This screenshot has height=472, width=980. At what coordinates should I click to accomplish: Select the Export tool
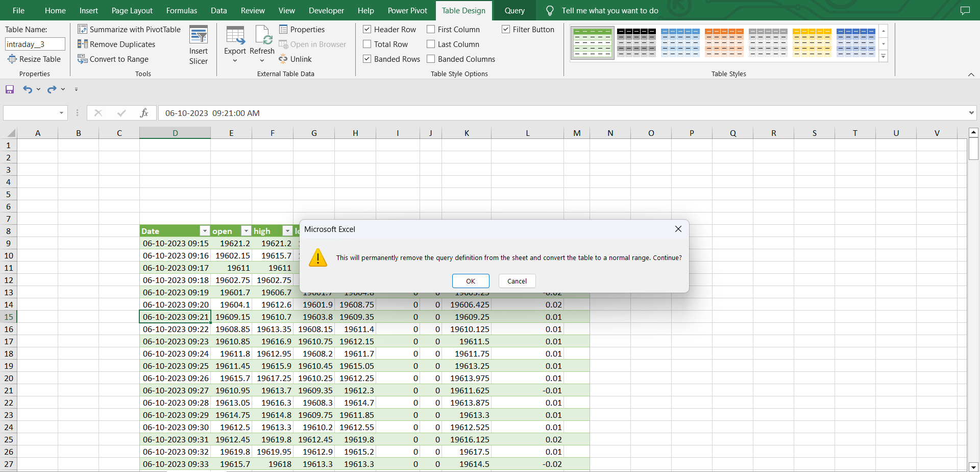pos(235,43)
